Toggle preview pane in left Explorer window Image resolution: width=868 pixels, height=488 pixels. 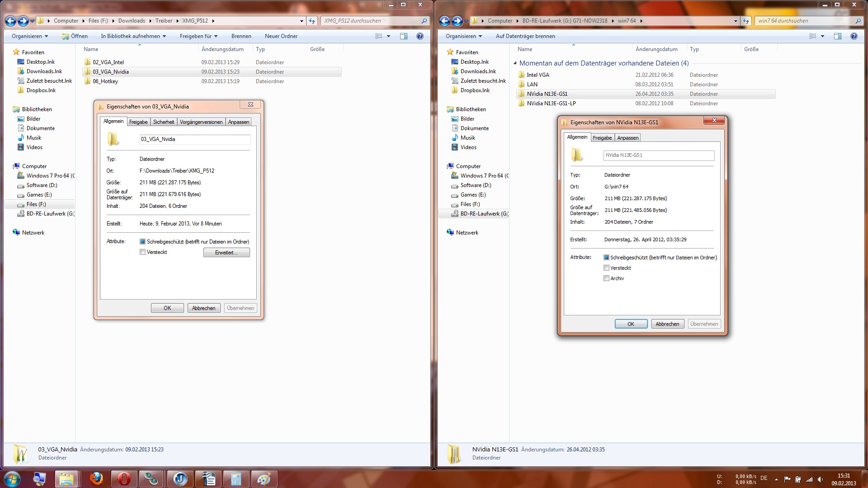pyautogui.click(x=404, y=36)
